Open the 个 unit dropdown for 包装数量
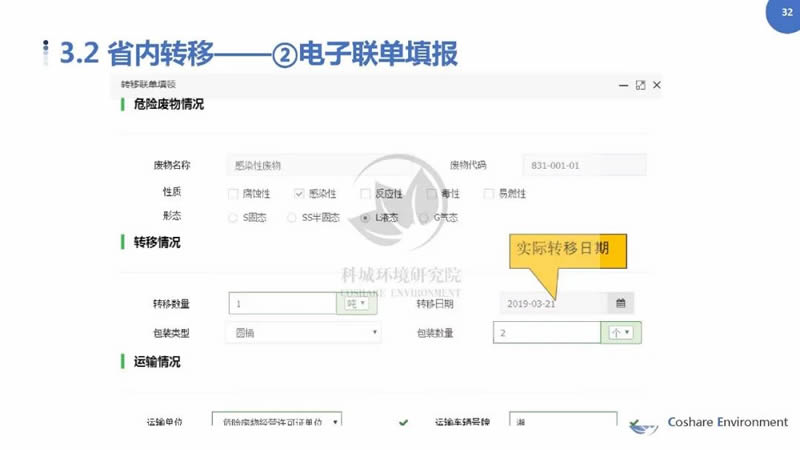This screenshot has width=800, height=450. (620, 333)
